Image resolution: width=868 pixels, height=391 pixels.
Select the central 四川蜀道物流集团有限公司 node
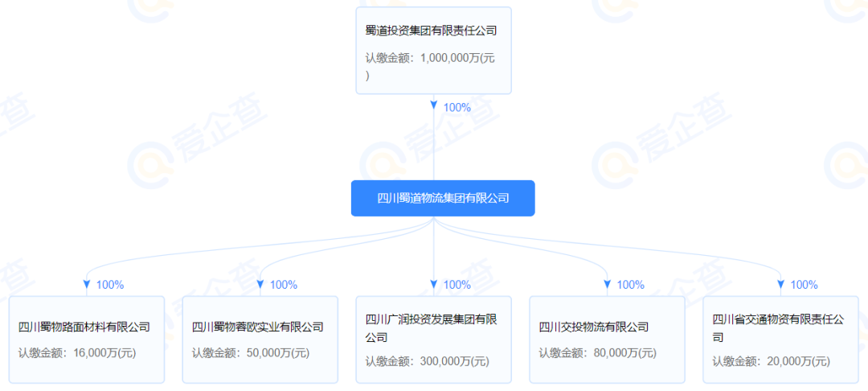tap(443, 198)
